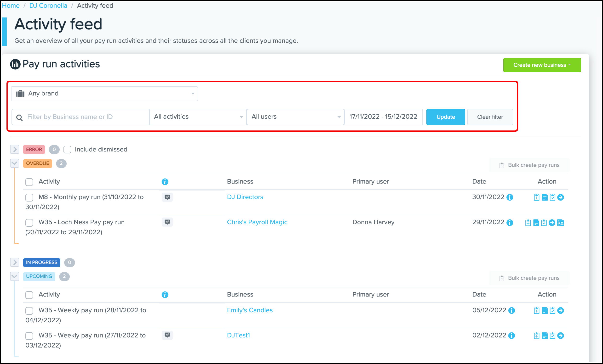The width and height of the screenshot is (603, 364).
Task: Click info icon next to 29/11/2022 date
Action: (x=510, y=223)
